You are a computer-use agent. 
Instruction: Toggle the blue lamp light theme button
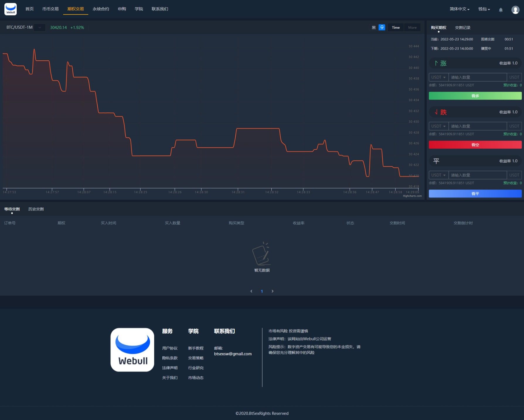(382, 27)
